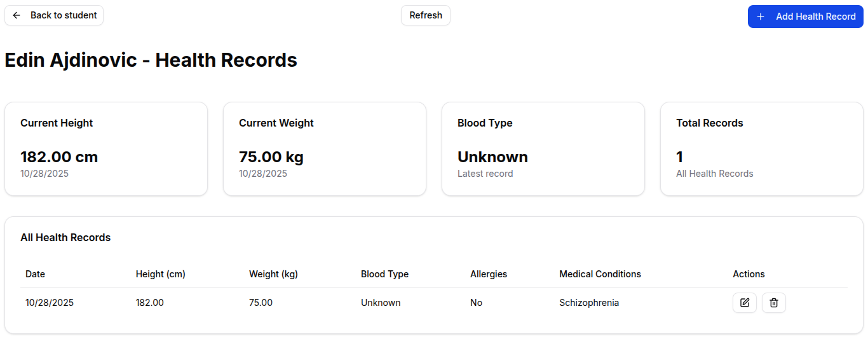Click the edit pencil icon for the record
The width and height of the screenshot is (868, 339).
pos(745,303)
